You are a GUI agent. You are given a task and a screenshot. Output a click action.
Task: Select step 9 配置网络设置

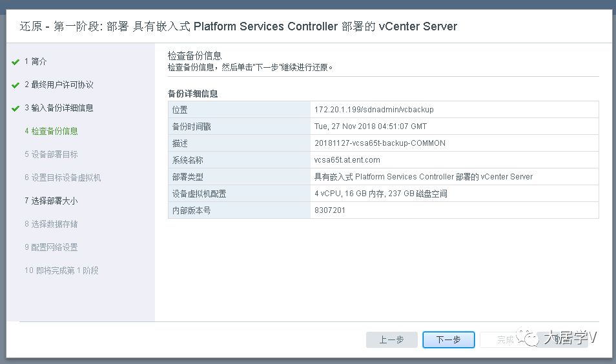tap(51, 248)
